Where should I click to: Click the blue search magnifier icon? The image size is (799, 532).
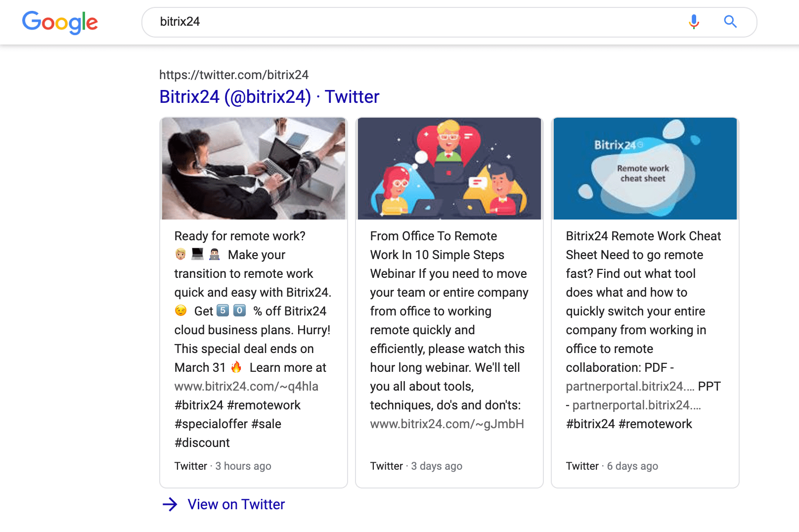(x=730, y=22)
